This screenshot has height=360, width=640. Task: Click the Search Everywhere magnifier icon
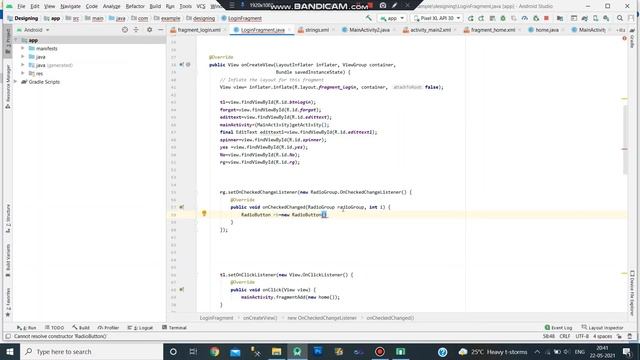coord(620,18)
